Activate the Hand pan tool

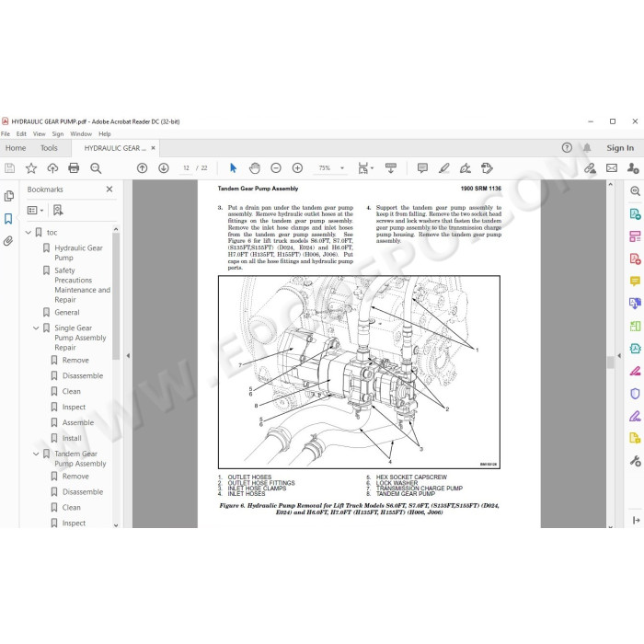pos(255,168)
